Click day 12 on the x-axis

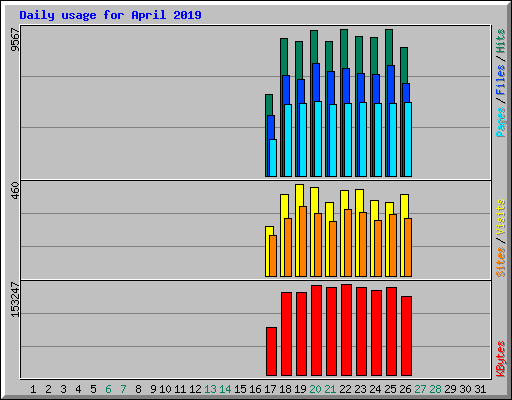(195, 389)
